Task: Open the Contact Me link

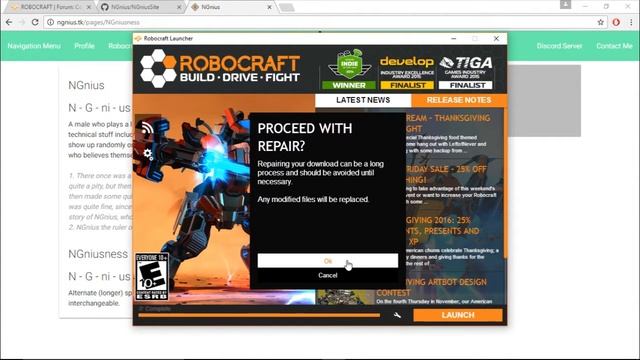Action: tap(614, 46)
